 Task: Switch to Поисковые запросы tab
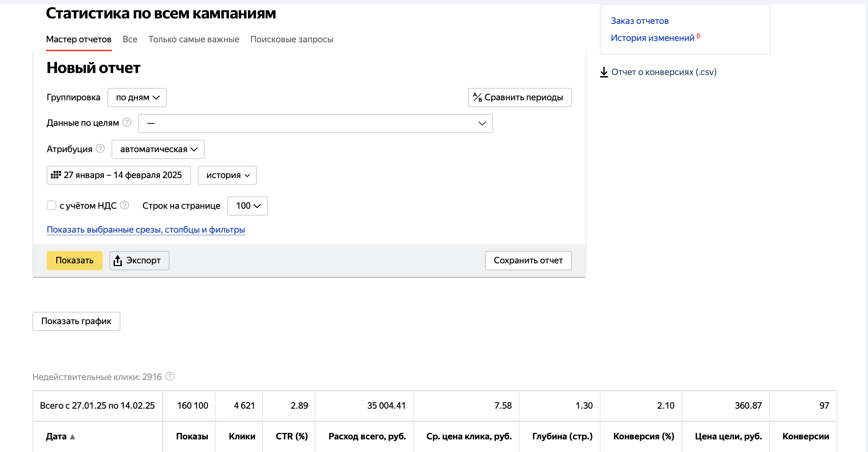[292, 40]
